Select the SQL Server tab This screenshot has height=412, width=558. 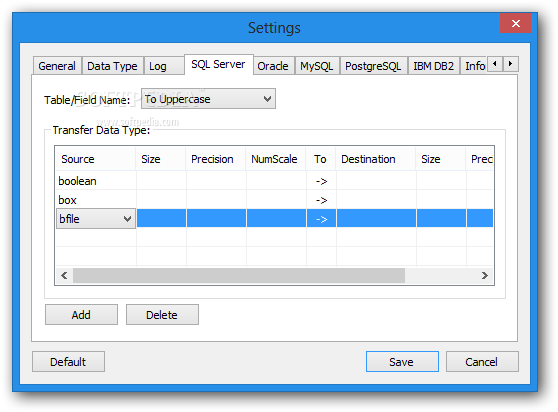tap(219, 64)
